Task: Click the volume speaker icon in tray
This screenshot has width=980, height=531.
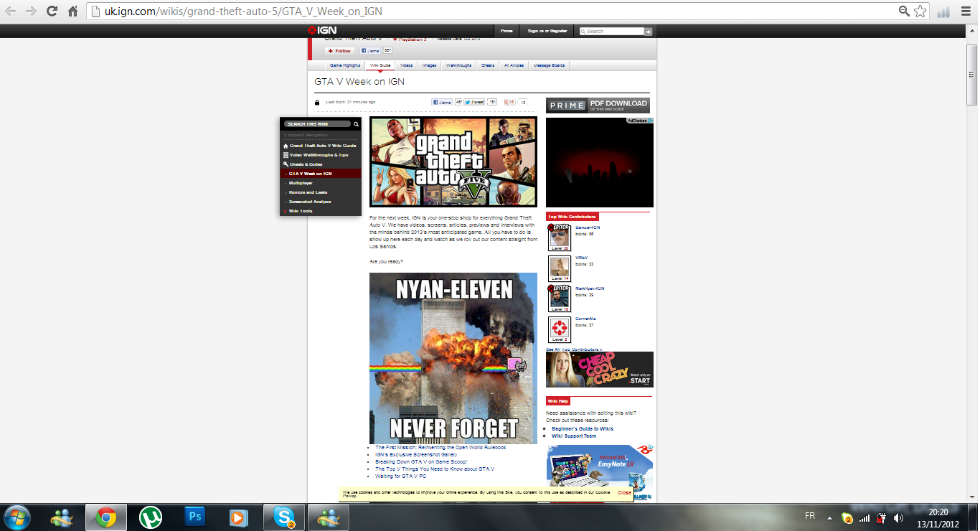Action: pyautogui.click(x=898, y=517)
